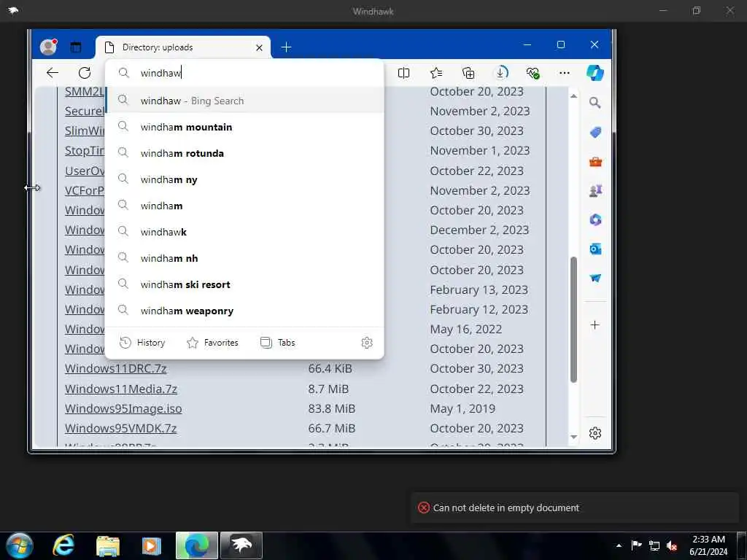Filter suggestions by Tabs
The height and width of the screenshot is (560, 747).
click(x=278, y=343)
